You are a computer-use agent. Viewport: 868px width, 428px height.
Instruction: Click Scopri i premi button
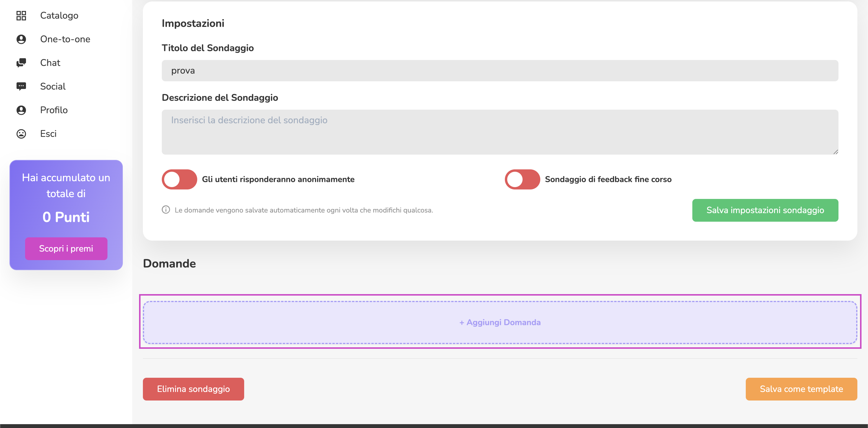click(66, 249)
